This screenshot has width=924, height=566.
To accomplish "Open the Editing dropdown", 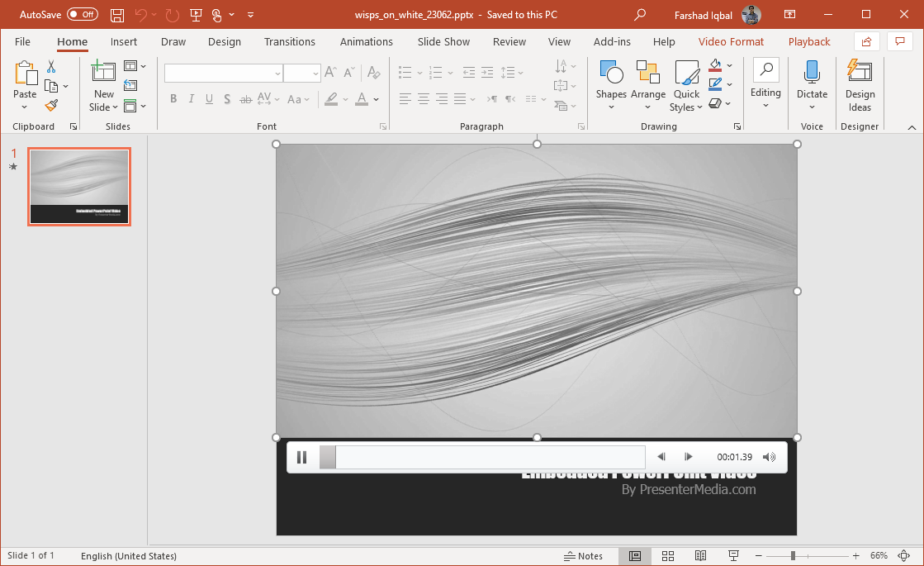I will click(765, 83).
